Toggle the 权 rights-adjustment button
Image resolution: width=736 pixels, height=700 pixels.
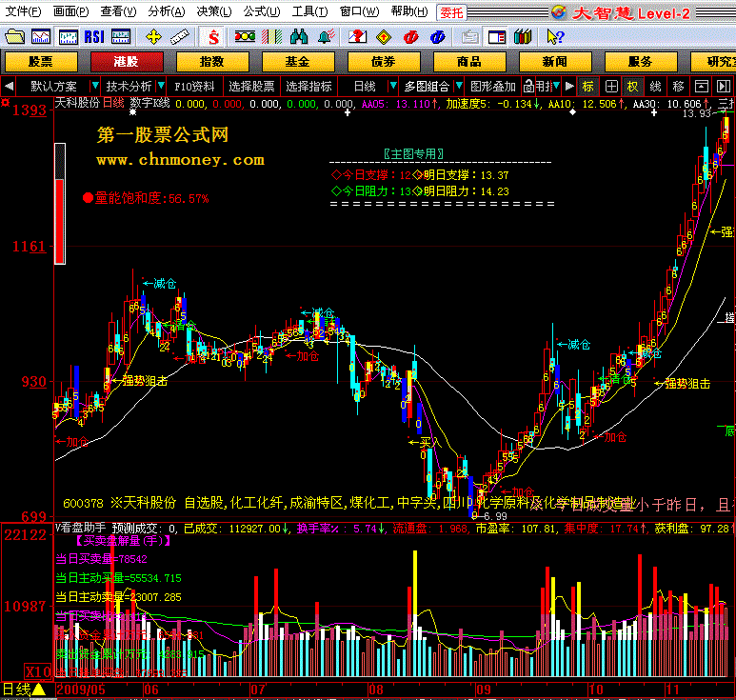click(633, 87)
